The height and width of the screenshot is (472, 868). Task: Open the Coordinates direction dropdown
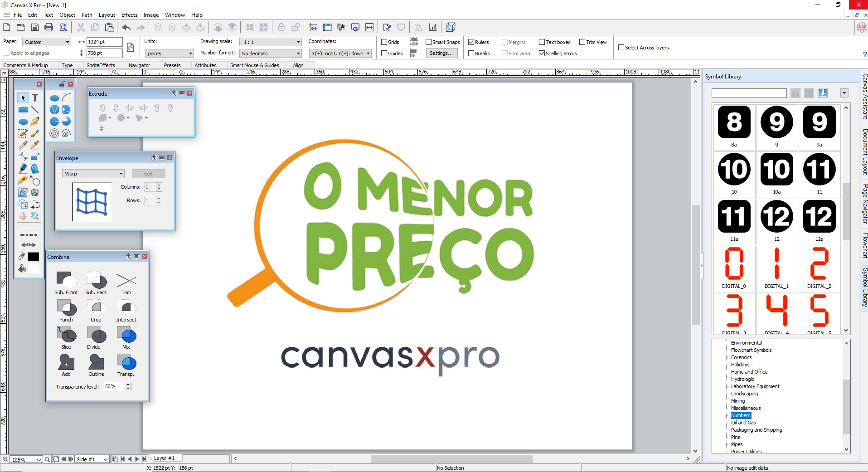pyautogui.click(x=340, y=54)
